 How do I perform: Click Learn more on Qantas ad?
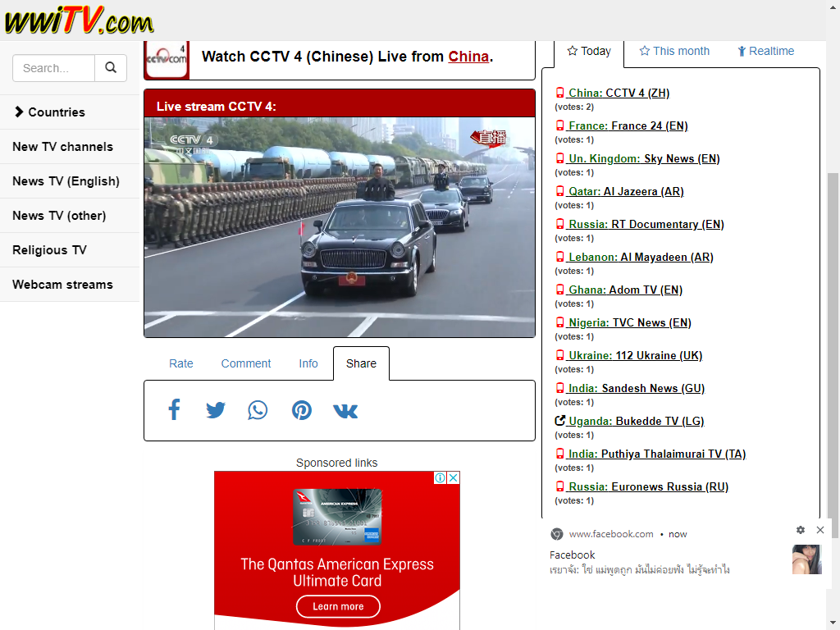(338, 606)
